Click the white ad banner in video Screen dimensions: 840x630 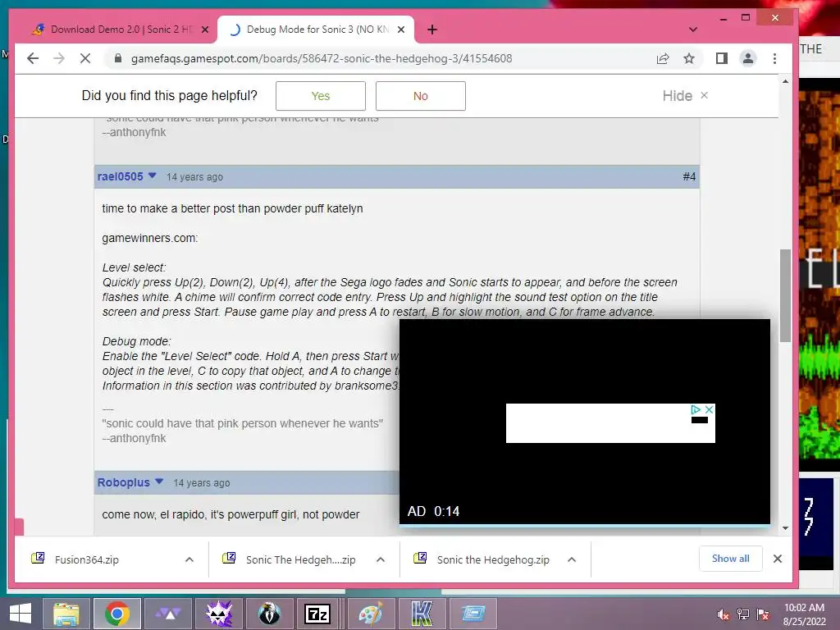[610, 423]
